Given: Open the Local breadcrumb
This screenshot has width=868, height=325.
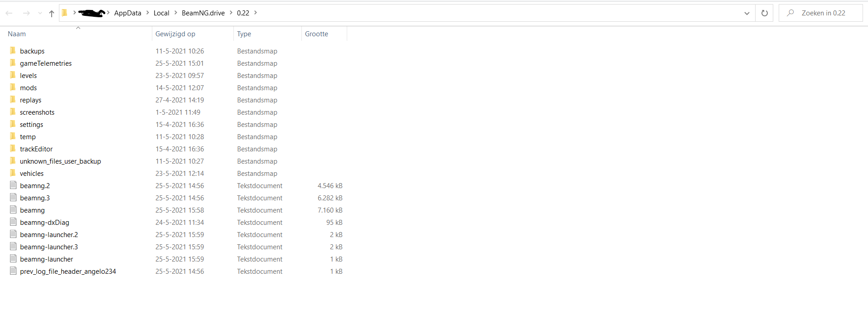Looking at the screenshot, I should pyautogui.click(x=161, y=13).
